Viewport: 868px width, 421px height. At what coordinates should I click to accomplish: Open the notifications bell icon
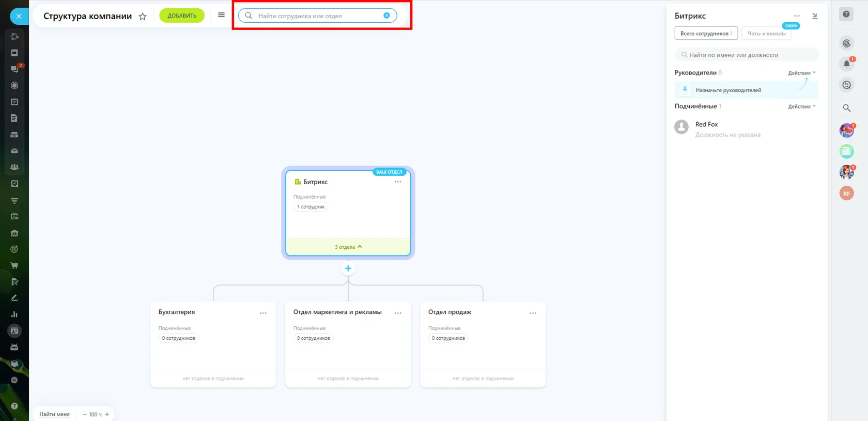click(x=846, y=64)
